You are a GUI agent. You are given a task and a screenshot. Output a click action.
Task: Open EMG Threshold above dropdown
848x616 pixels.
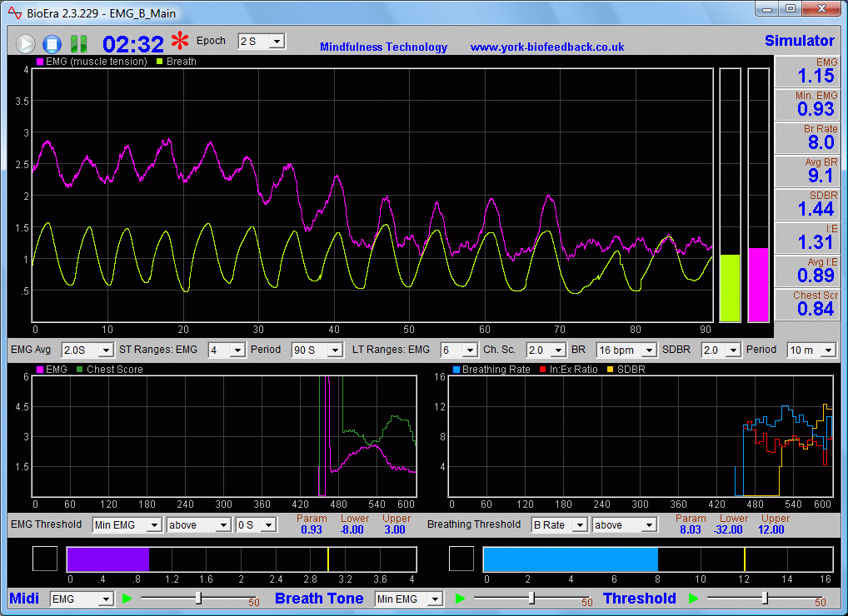click(199, 524)
